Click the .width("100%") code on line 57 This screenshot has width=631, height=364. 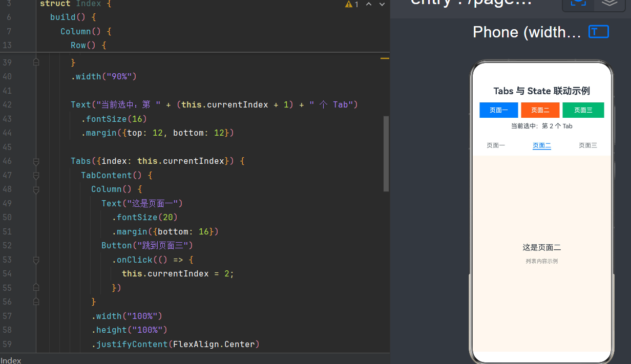[127, 316]
